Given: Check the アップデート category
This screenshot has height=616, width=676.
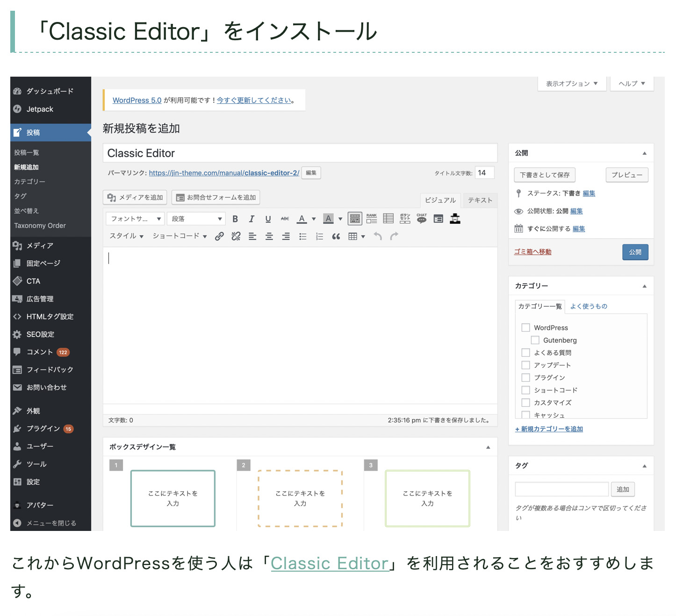Looking at the screenshot, I should (526, 365).
